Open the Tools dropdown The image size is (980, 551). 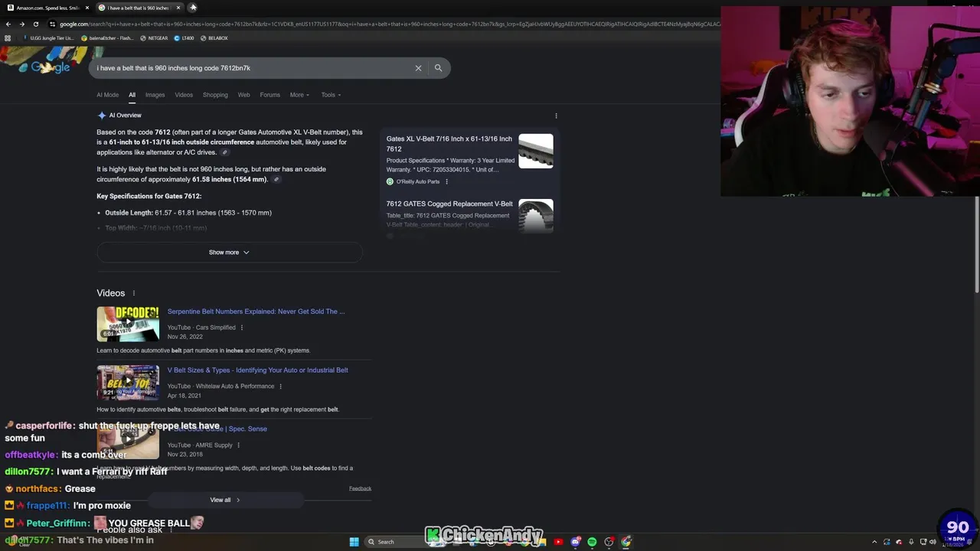(331, 95)
